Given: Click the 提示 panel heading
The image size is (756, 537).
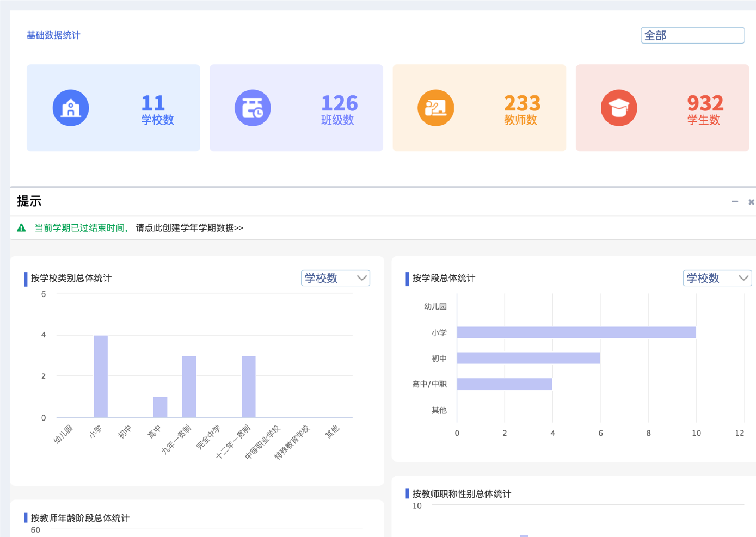Looking at the screenshot, I should (x=29, y=201).
